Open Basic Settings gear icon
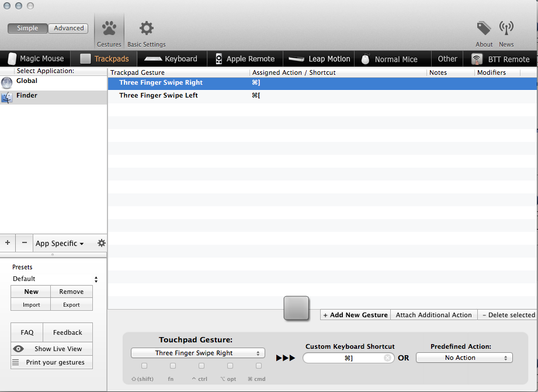 click(147, 28)
